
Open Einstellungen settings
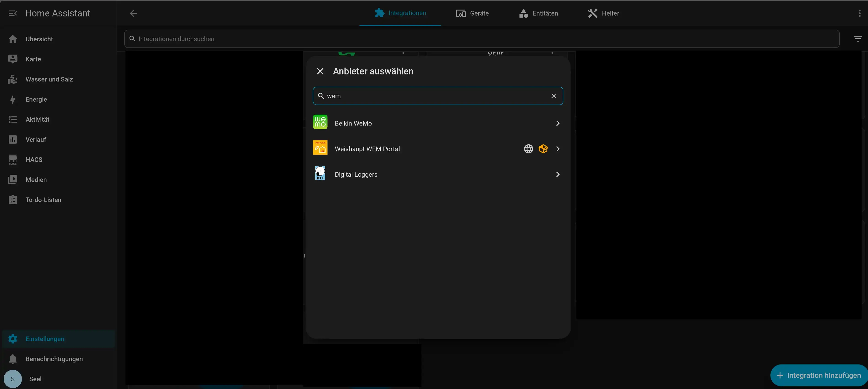tap(59, 339)
